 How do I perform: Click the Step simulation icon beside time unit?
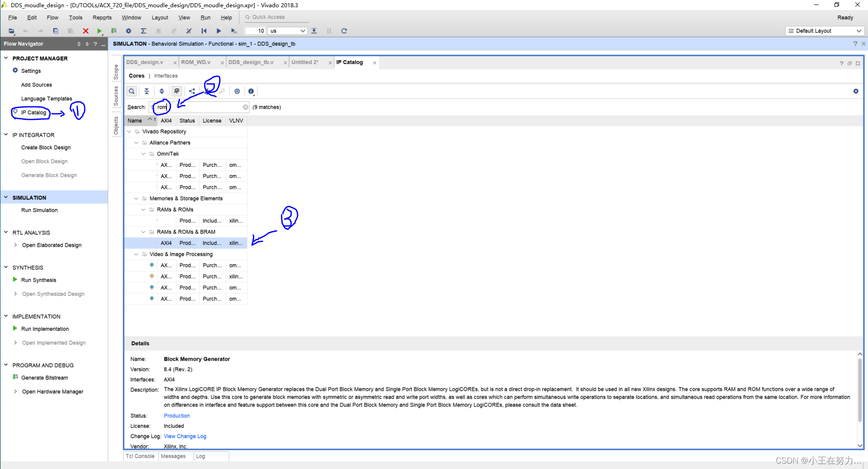point(314,31)
